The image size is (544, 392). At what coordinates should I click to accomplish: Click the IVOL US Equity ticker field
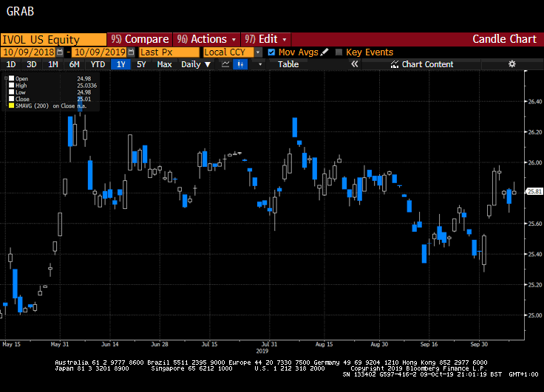[x=53, y=38]
